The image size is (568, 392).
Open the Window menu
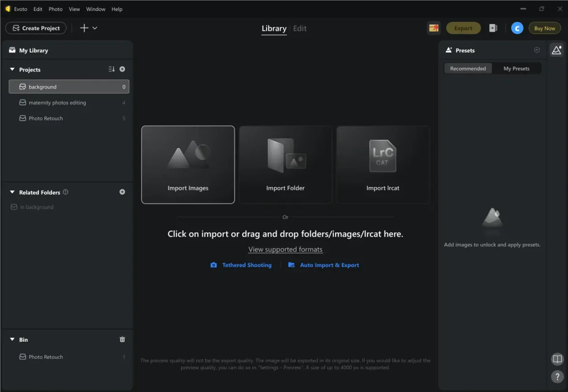point(96,9)
